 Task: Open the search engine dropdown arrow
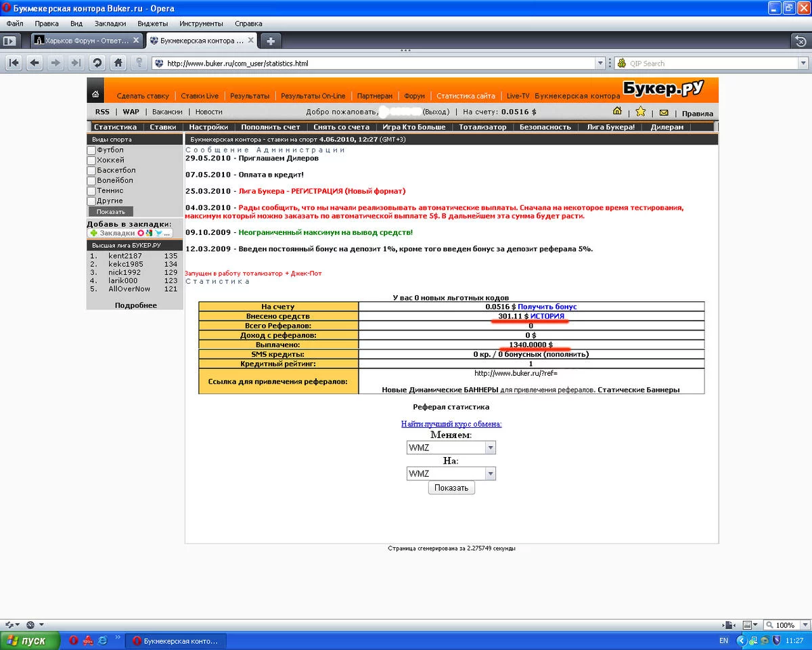point(803,64)
